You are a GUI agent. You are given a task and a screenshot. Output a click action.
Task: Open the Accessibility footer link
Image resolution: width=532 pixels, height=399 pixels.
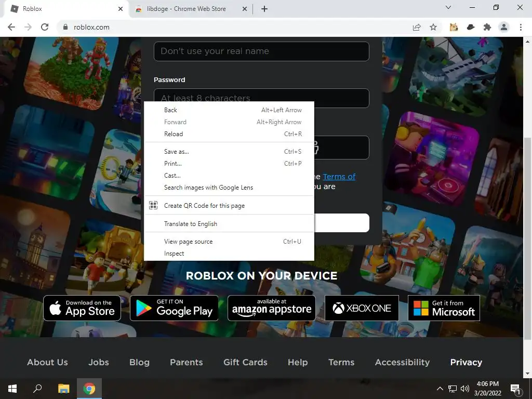tap(403, 362)
